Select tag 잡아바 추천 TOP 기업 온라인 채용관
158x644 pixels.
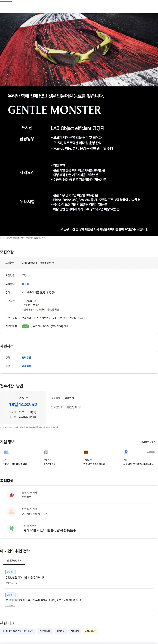(18, 631)
